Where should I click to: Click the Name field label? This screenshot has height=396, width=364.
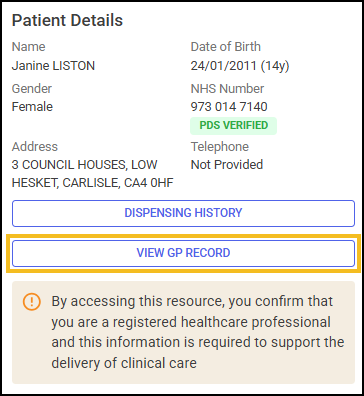[29, 47]
